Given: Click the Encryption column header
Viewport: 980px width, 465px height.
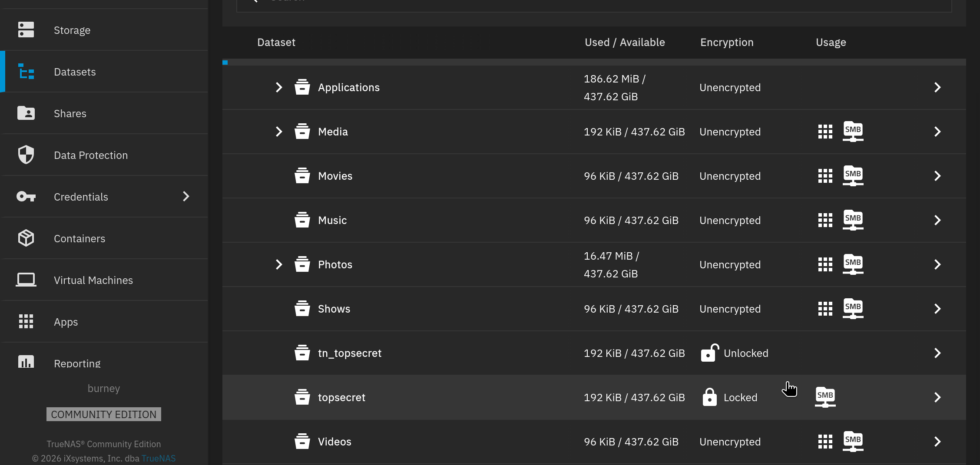Looking at the screenshot, I should 727,42.
